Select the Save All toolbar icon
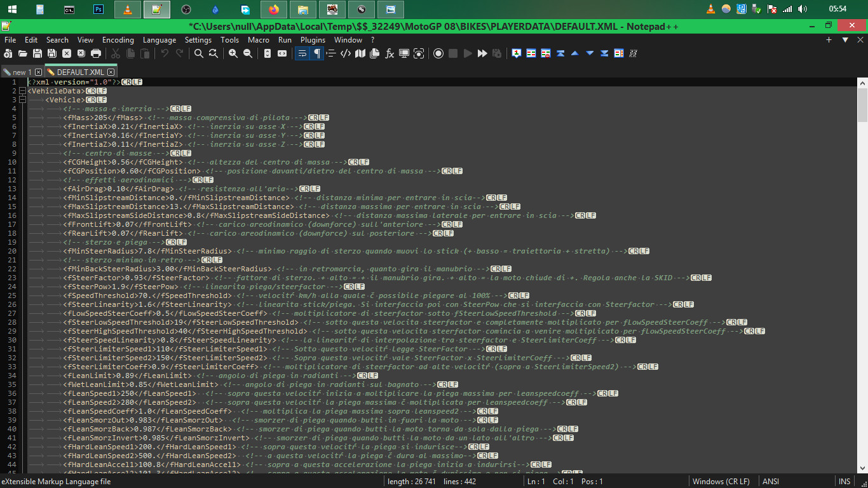This screenshot has width=868, height=488. tap(52, 53)
